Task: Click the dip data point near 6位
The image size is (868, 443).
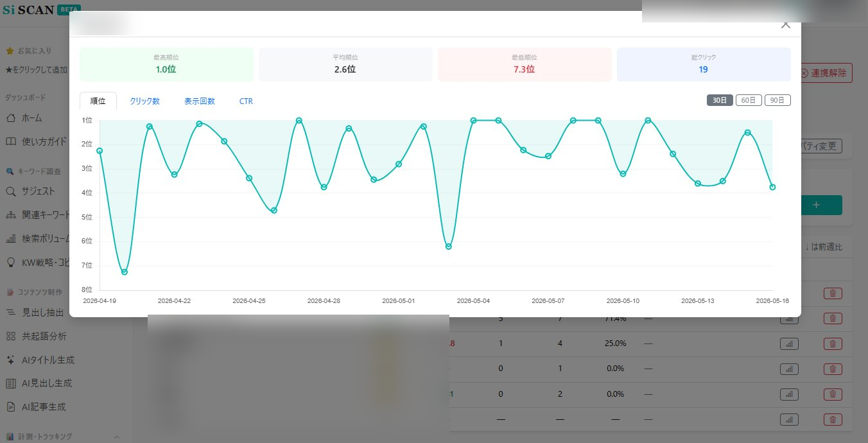Action: pos(449,247)
